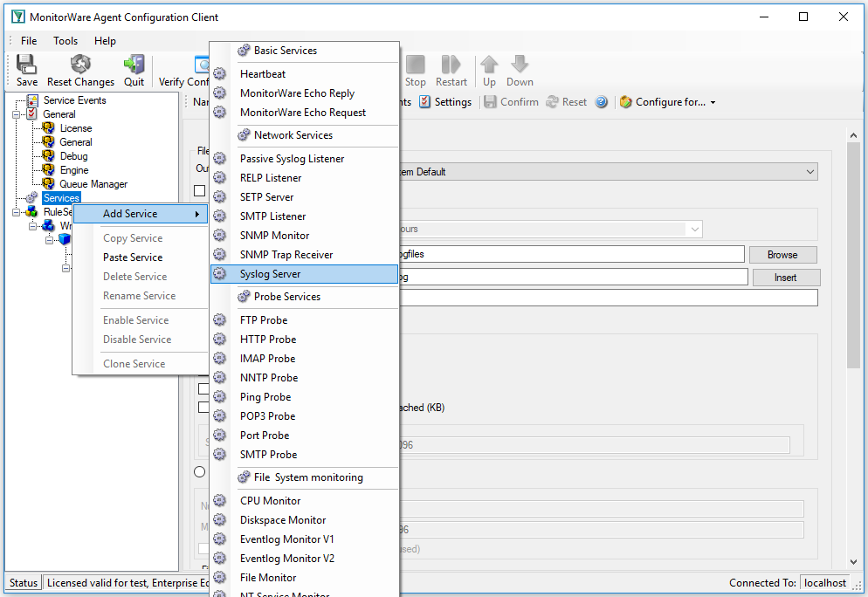The height and width of the screenshot is (597, 868).
Task: Click the gear icon beside RELP Listener
Action: point(220,177)
